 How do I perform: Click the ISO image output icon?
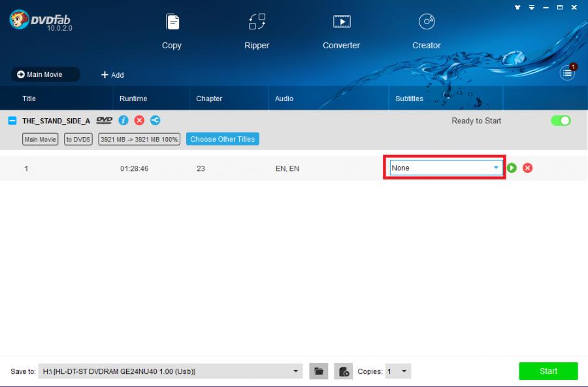point(343,371)
